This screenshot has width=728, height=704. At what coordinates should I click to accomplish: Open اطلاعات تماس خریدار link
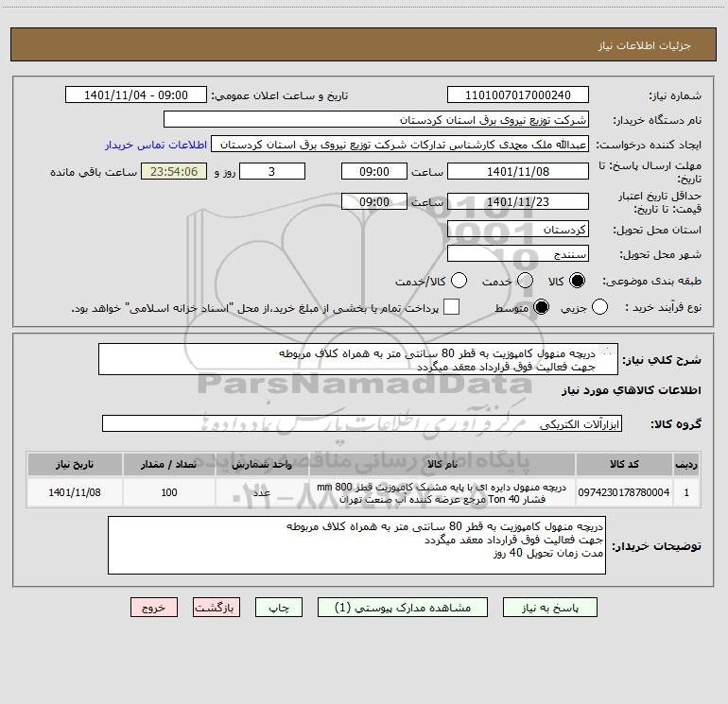pos(156,145)
